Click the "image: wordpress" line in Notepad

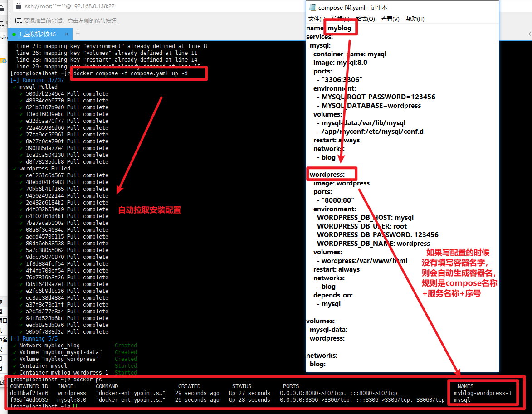click(x=342, y=183)
